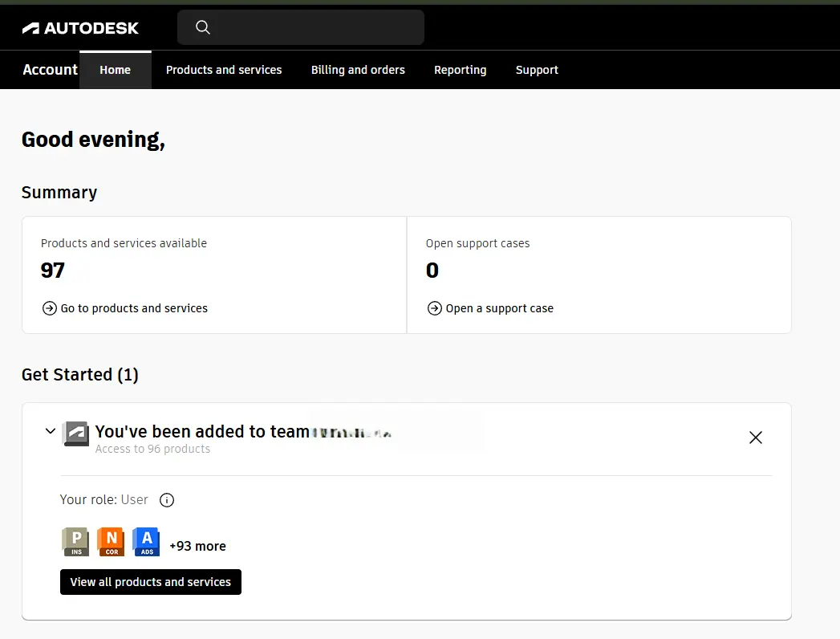Image resolution: width=840 pixels, height=639 pixels.
Task: Collapse the team added card chevron
Action: [x=51, y=431]
